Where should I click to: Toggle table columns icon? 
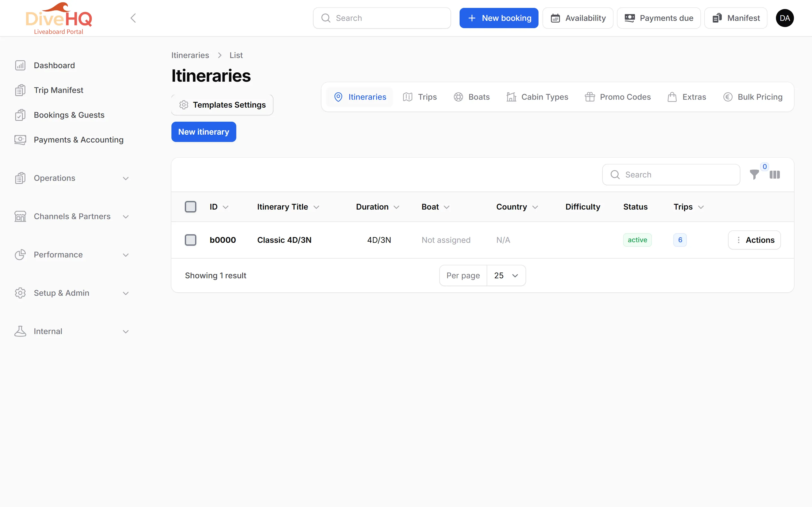[775, 175]
